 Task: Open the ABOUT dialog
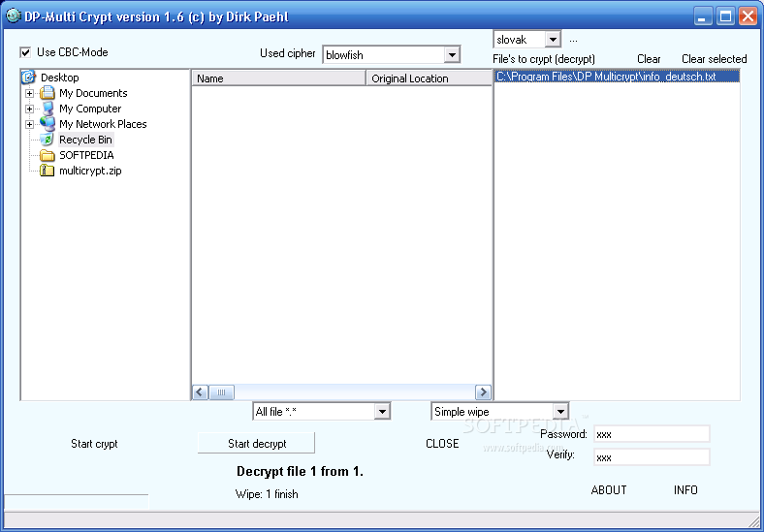tap(609, 490)
